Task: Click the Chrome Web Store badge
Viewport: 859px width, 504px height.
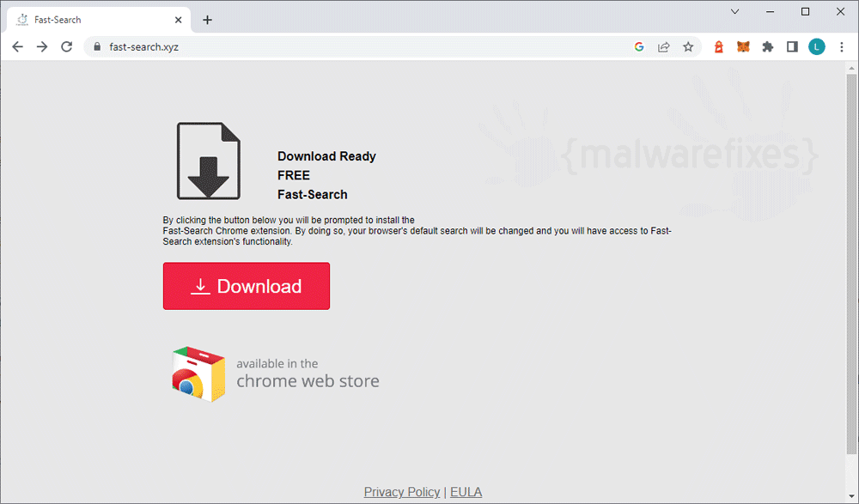Action: 275,373
